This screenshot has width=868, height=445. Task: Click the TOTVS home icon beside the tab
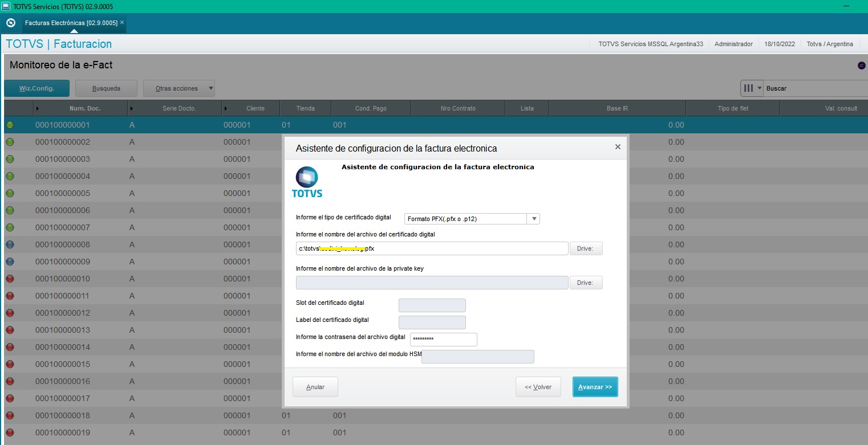pyautogui.click(x=10, y=23)
